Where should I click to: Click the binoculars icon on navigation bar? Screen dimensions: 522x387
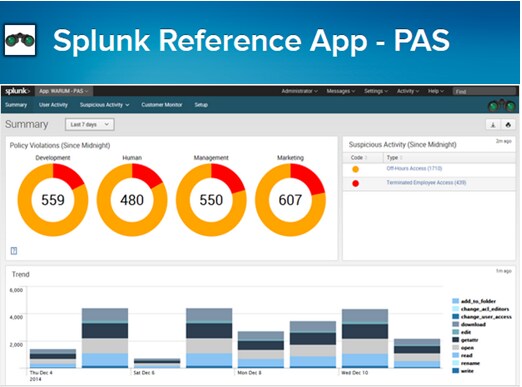[502, 106]
